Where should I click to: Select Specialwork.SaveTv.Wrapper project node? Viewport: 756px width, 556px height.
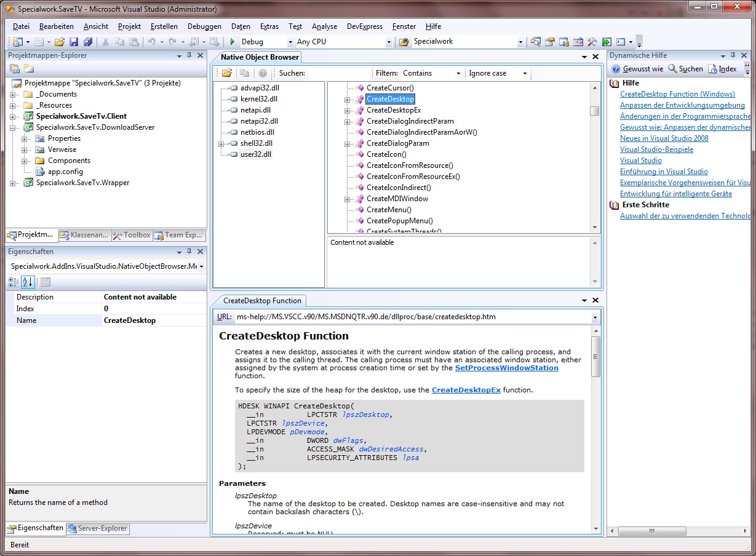coord(82,183)
